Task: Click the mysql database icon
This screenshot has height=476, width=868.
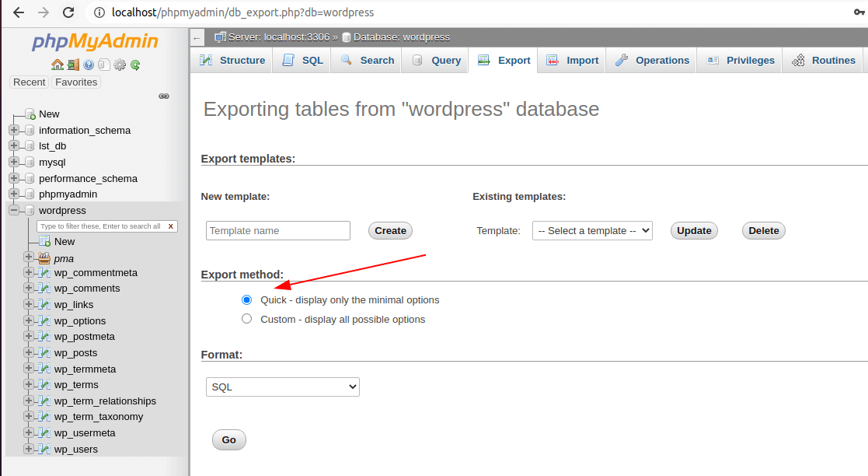Action: point(30,162)
